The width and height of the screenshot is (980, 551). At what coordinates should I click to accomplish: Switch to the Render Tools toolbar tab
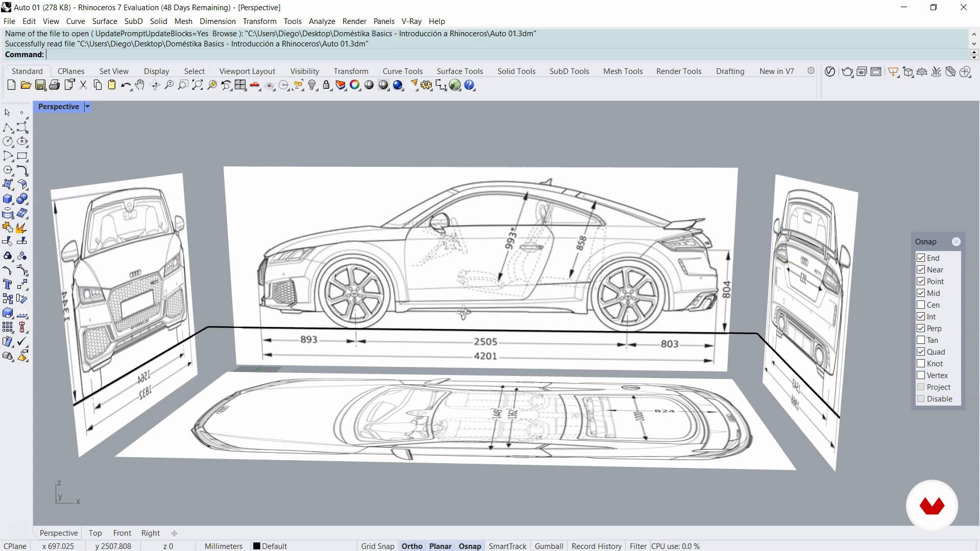(x=679, y=71)
